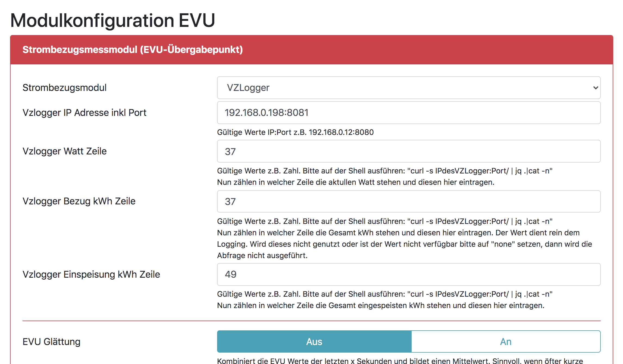Click the Vzlogger Einspeisung kWh Zeile label
The height and width of the screenshot is (364, 623).
91,274
